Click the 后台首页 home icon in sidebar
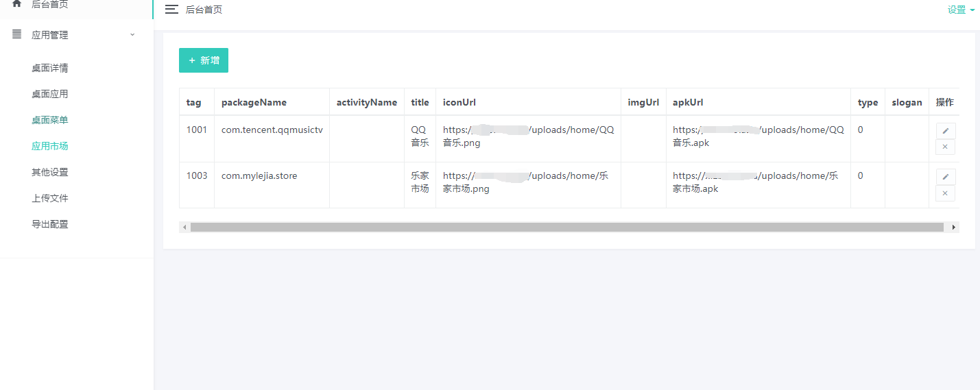 (x=17, y=3)
